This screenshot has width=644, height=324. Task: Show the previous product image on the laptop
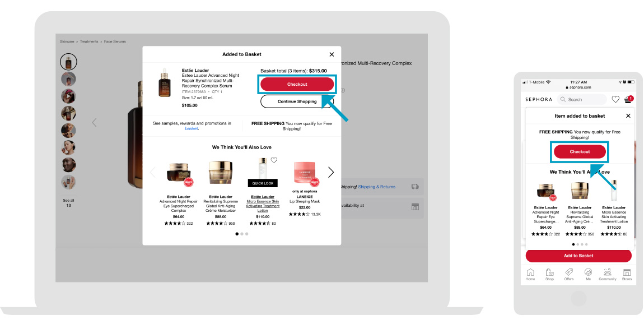(x=95, y=123)
